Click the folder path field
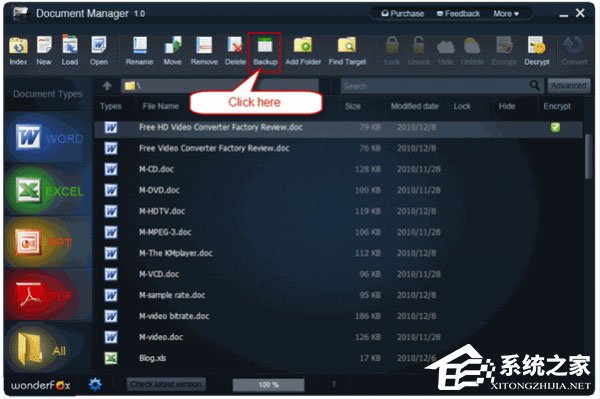The image size is (600, 399). click(220, 86)
